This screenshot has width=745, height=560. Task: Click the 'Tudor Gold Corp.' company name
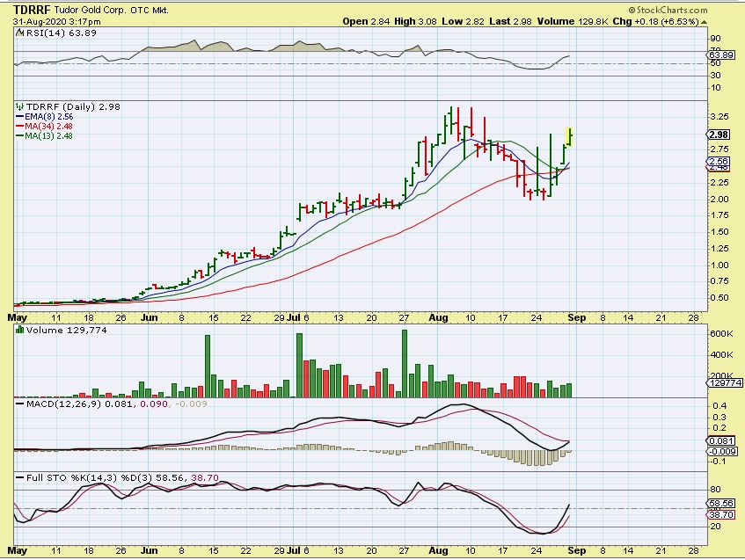coord(91,10)
